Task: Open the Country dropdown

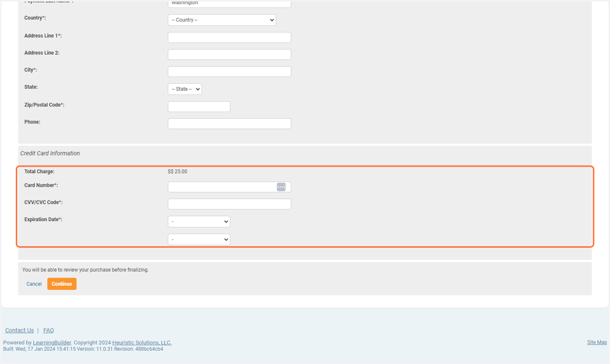Action: tap(222, 20)
